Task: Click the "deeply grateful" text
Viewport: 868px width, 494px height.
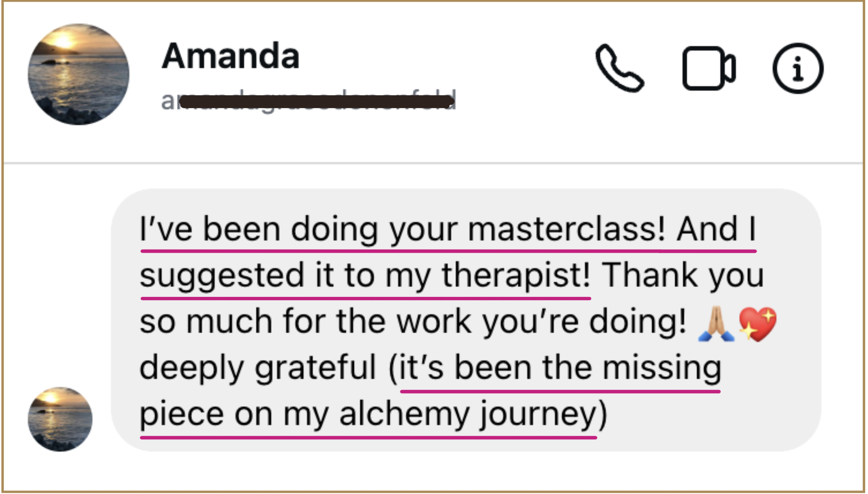Action: [258, 368]
